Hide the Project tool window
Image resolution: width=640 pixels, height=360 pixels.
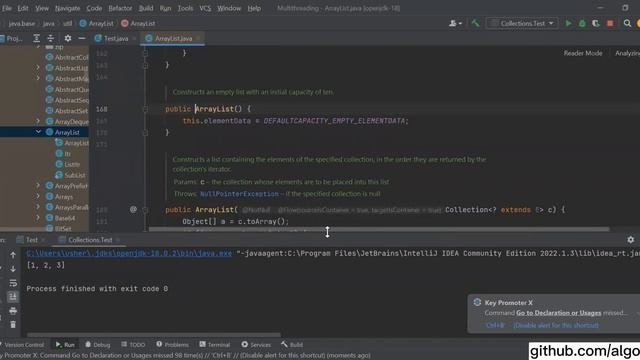click(82, 38)
